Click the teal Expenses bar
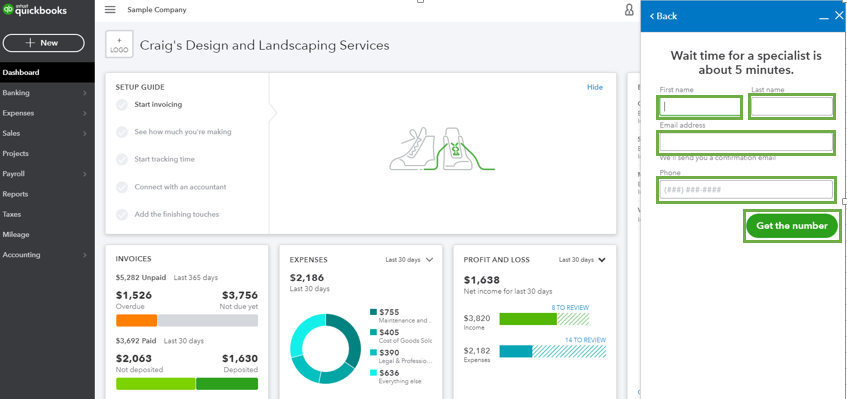847x399 pixels. click(516, 351)
